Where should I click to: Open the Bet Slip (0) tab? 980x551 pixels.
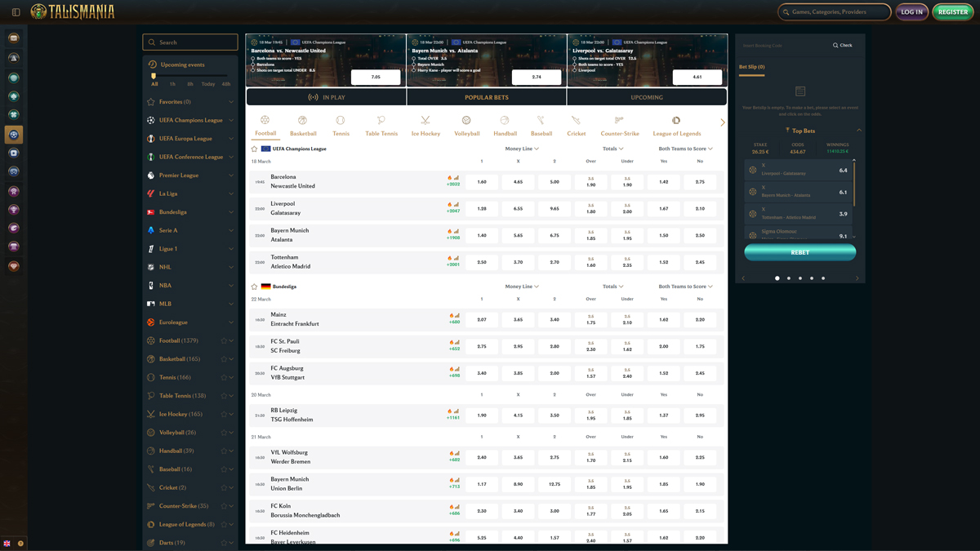pyautogui.click(x=752, y=67)
